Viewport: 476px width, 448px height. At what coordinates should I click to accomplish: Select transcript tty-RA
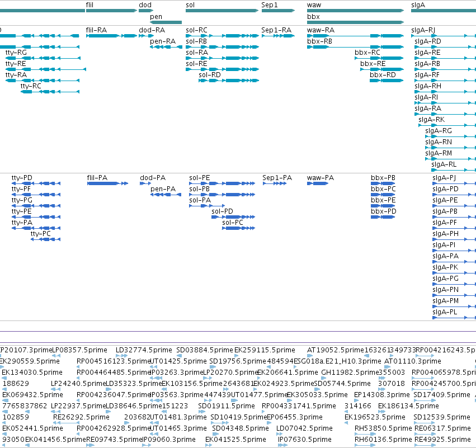click(43, 81)
